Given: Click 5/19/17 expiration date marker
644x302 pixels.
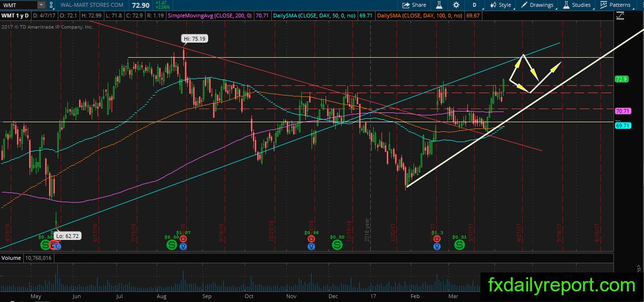Looking at the screenshot, I should click(560, 234).
